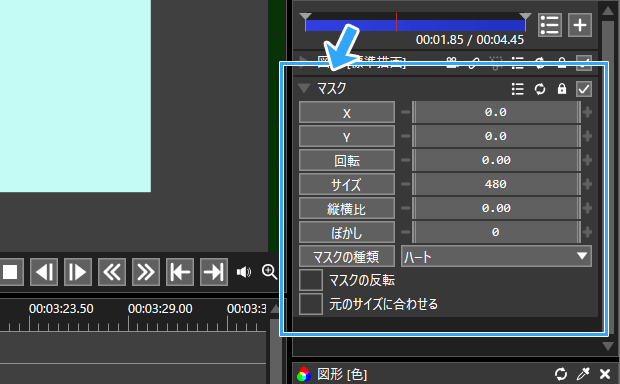Viewport: 620px width, 384px height.
Task: Click scroll-down arrow of properties panel
Action: pyautogui.click(x=608, y=346)
